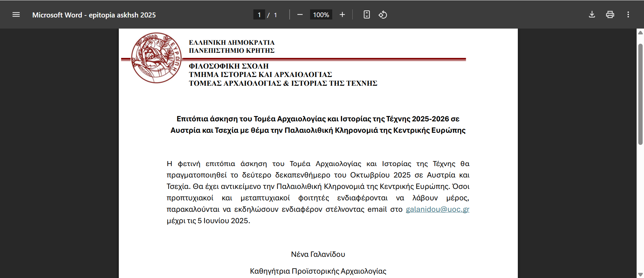Click 'Καθηγήτρια Προϊστορικής Αρχαιολογίας' line
This screenshot has height=278, width=644.
(x=318, y=271)
